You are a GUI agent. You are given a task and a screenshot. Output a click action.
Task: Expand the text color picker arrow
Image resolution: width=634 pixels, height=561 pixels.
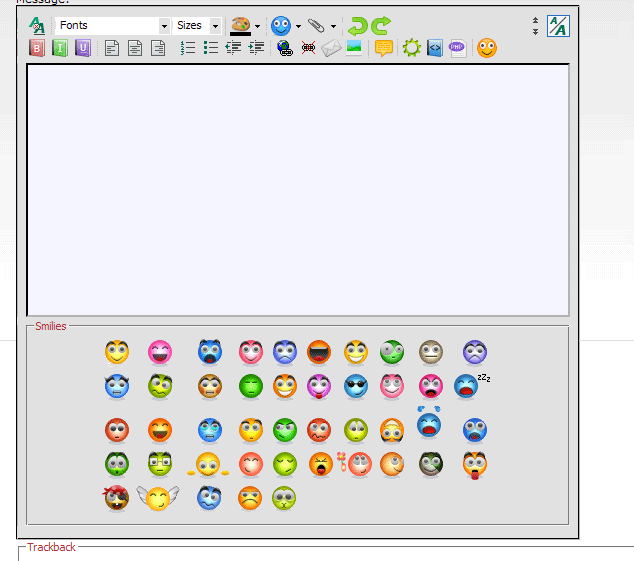point(258,26)
